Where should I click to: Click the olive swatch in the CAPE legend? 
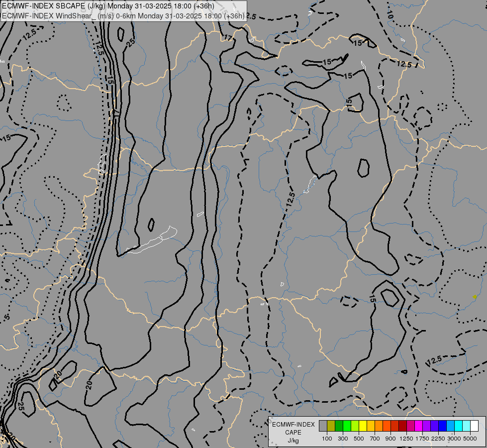coord(331,426)
